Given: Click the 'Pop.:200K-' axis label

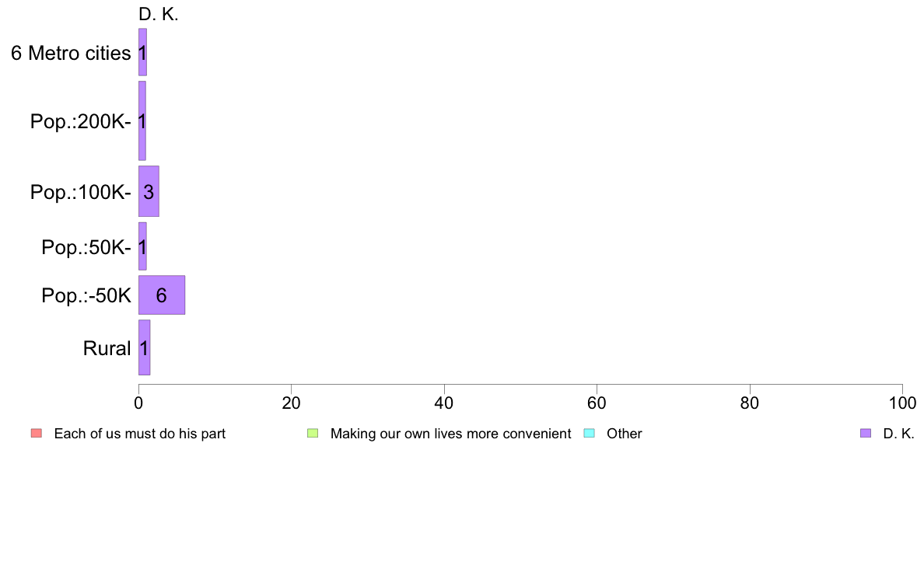Looking at the screenshot, I should coord(81,121).
